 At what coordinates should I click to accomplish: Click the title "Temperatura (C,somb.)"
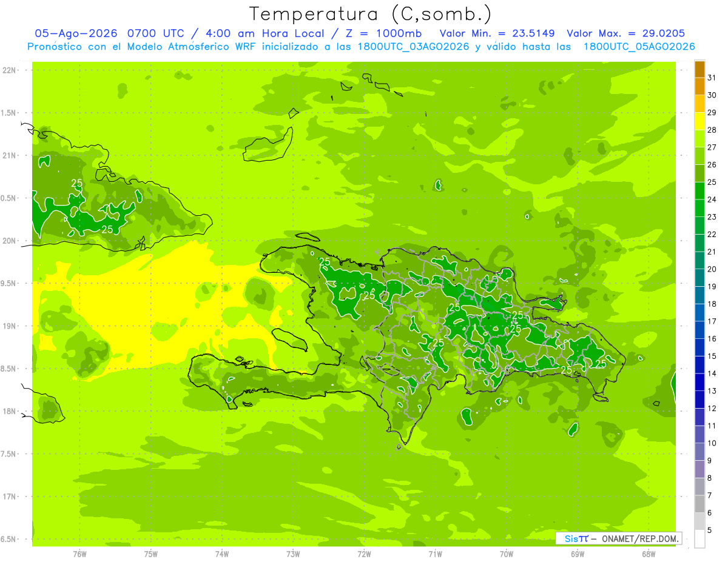370,14
